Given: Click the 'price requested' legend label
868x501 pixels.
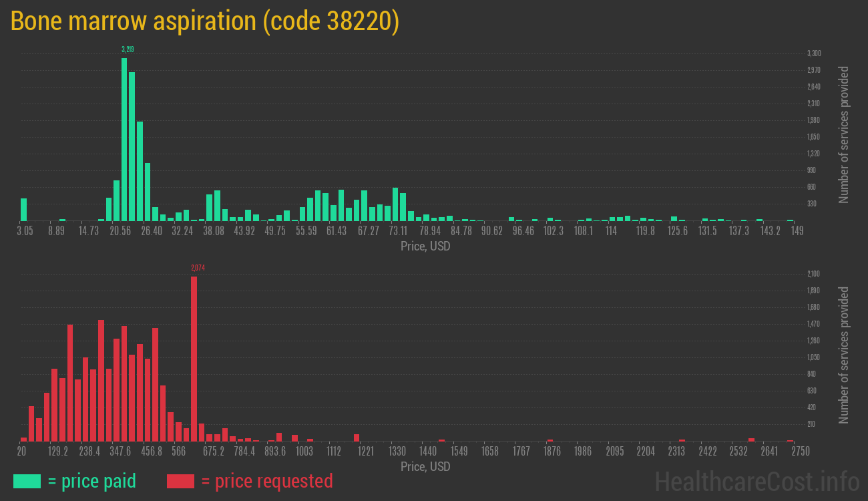Looking at the screenshot, I should [266, 481].
